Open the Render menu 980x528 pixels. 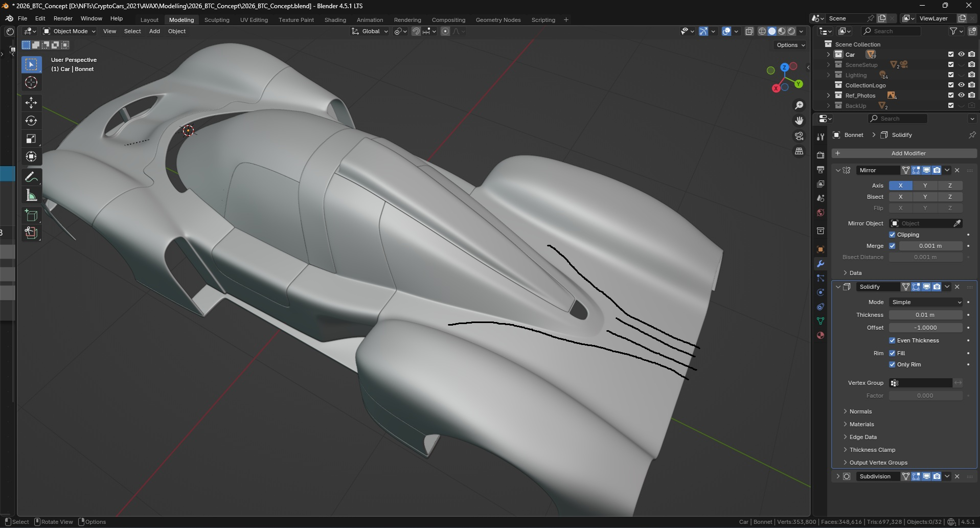(x=63, y=18)
